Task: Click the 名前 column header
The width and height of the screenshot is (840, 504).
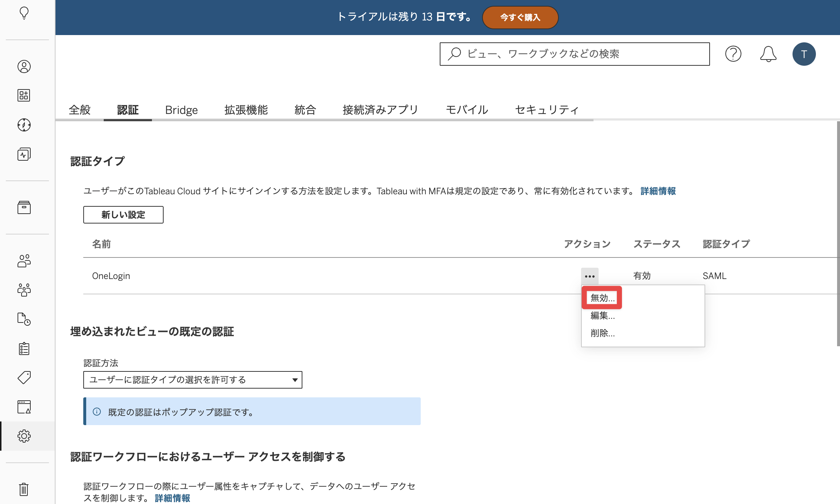Action: 102,244
